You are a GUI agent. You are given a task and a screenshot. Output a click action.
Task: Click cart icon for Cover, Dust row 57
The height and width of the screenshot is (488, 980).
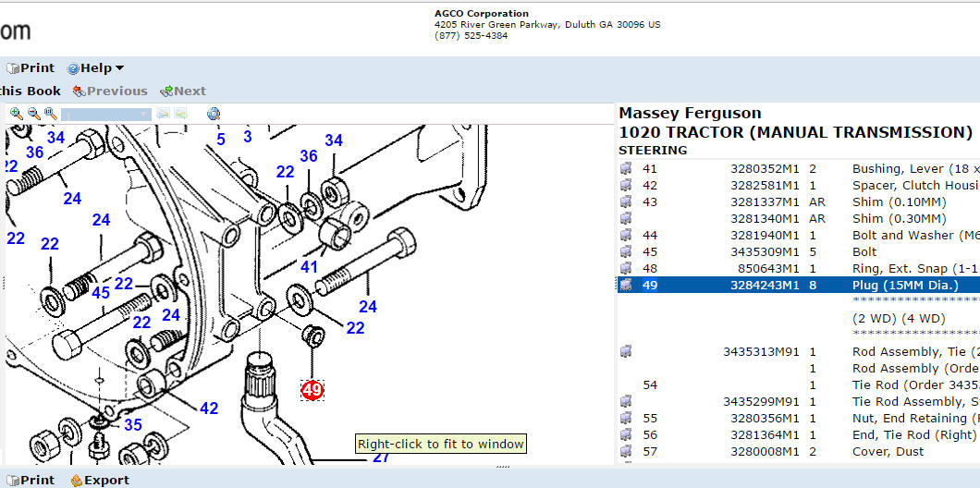[x=626, y=451]
